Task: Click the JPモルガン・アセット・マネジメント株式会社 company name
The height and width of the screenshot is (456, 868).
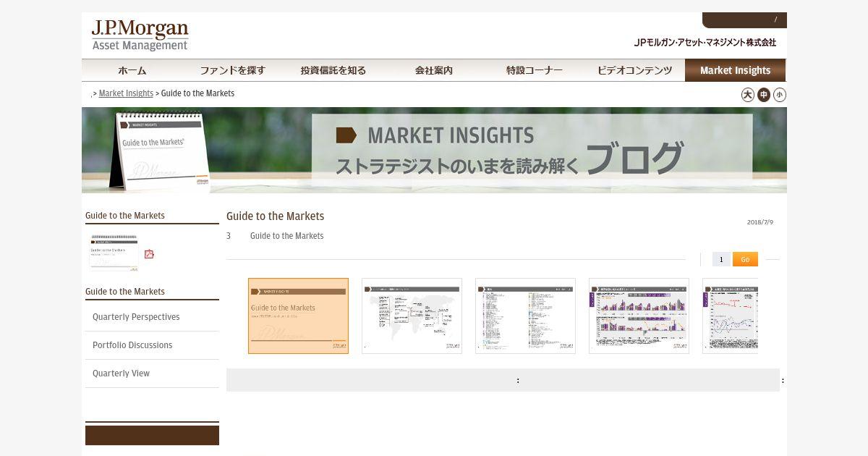Action: point(705,43)
